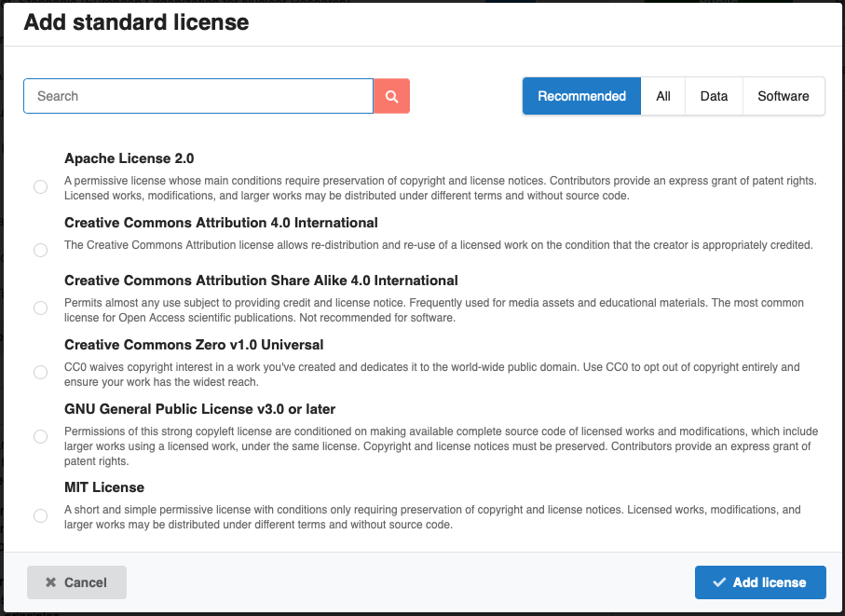The height and width of the screenshot is (616, 845).
Task: Show All licenses tab
Action: (x=662, y=96)
